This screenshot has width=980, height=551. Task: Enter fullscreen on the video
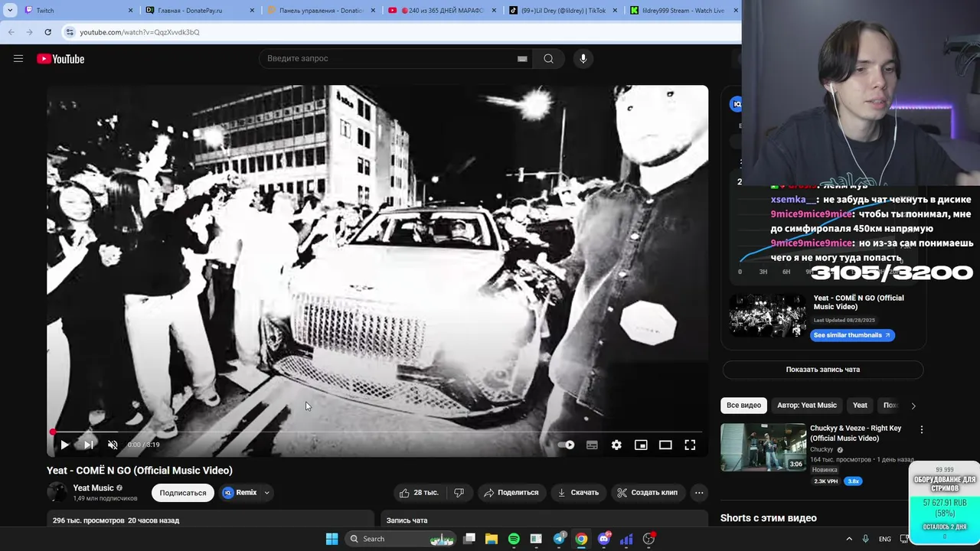[x=690, y=445]
